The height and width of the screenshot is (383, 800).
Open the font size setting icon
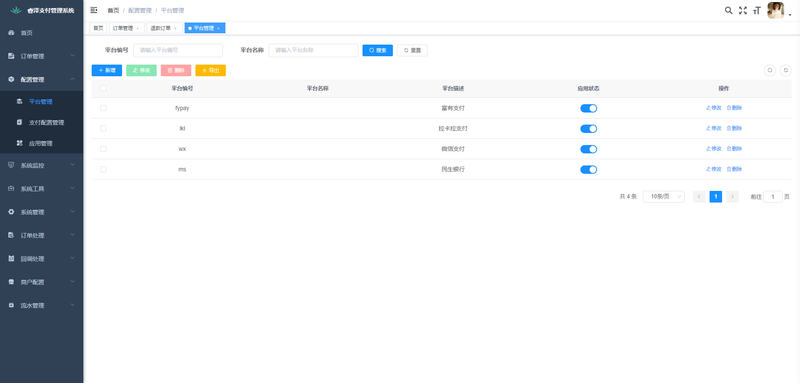(757, 10)
